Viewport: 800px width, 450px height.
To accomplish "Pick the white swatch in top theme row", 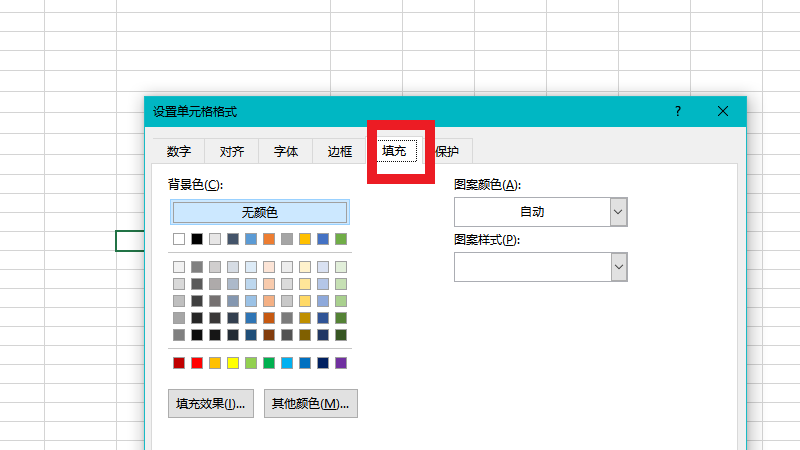I will [179, 239].
